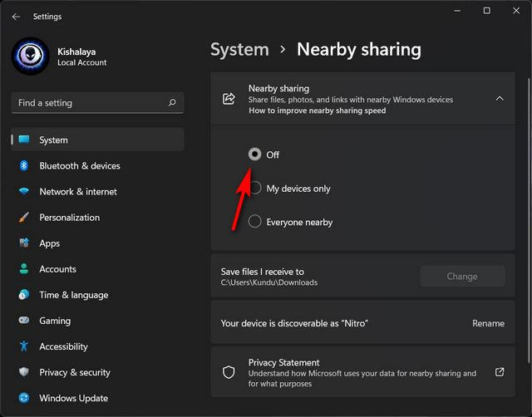Viewport: 532px width, 417px height.
Task: Go to Gaming settings
Action: coord(98,321)
